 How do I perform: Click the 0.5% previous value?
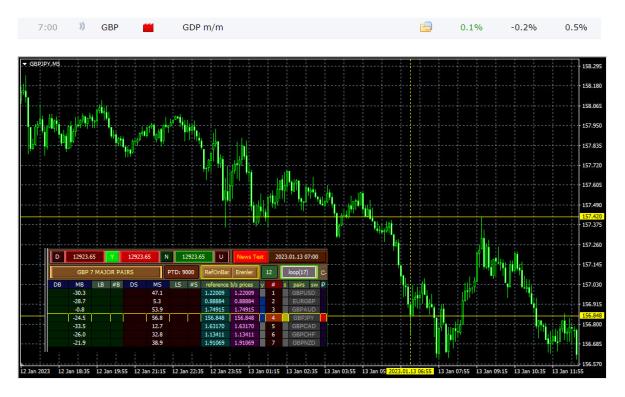tap(576, 28)
